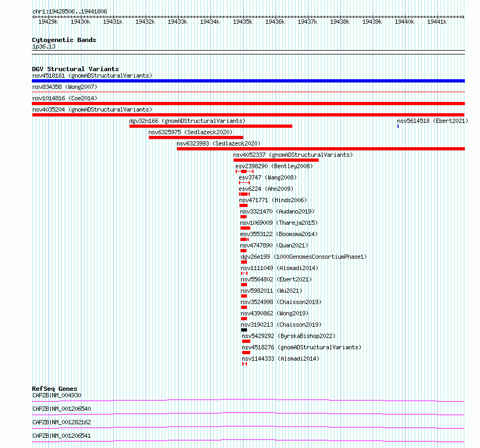Open nsv4747890 (Quan2021) label

pyautogui.click(x=274, y=245)
